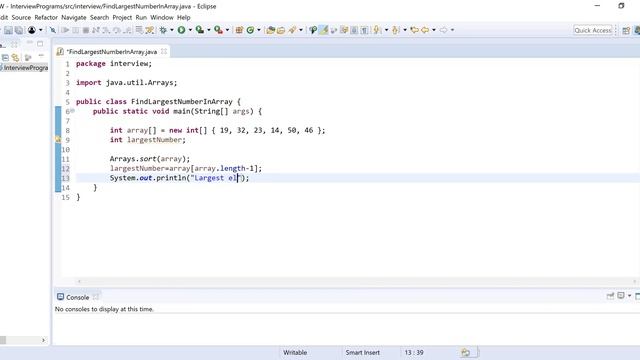Click the Save toolbar icon

coord(8,30)
